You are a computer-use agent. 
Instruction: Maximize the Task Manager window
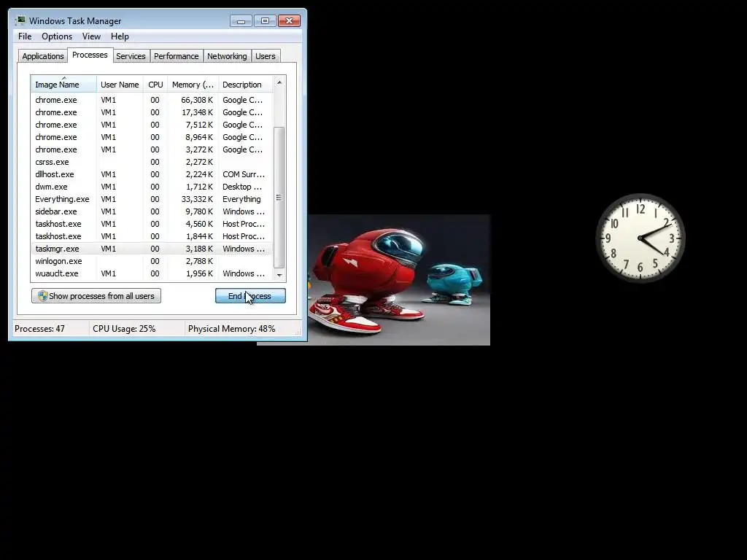tap(265, 21)
